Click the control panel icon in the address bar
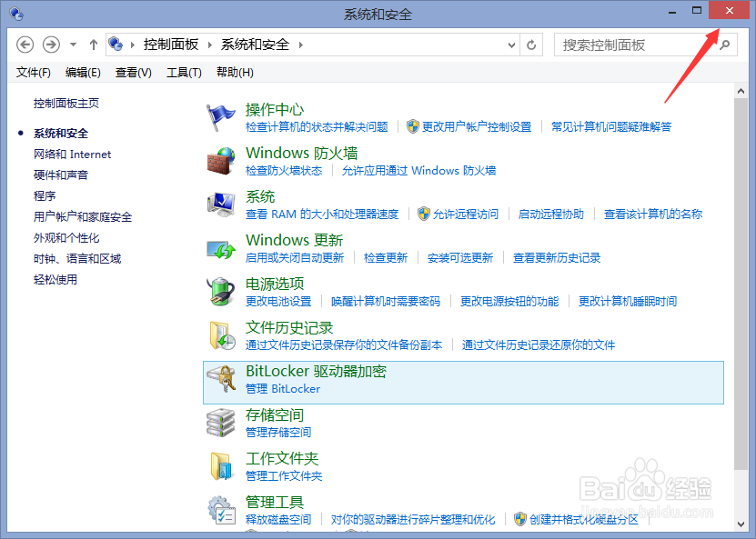This screenshot has width=756, height=539. 116,45
